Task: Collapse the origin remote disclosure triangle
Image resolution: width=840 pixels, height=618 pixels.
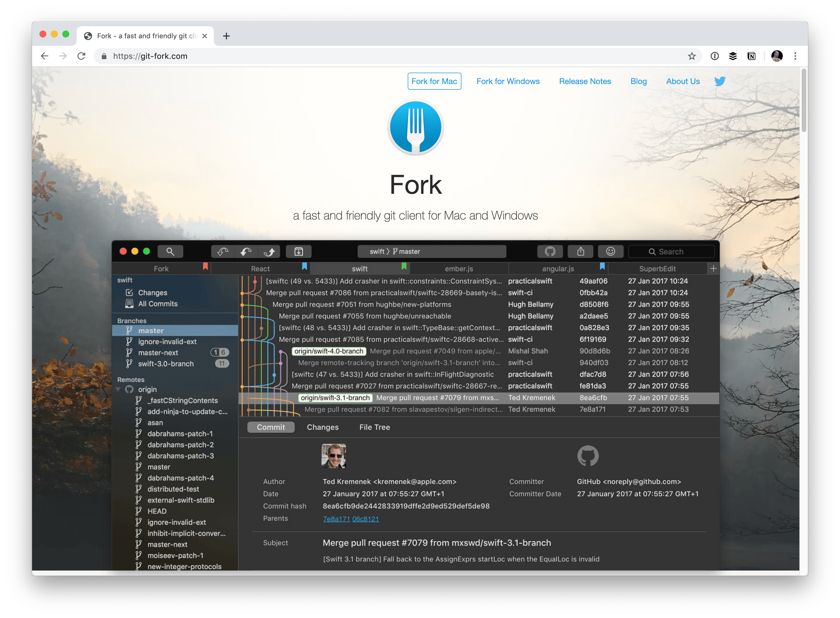Action: pyautogui.click(x=118, y=389)
